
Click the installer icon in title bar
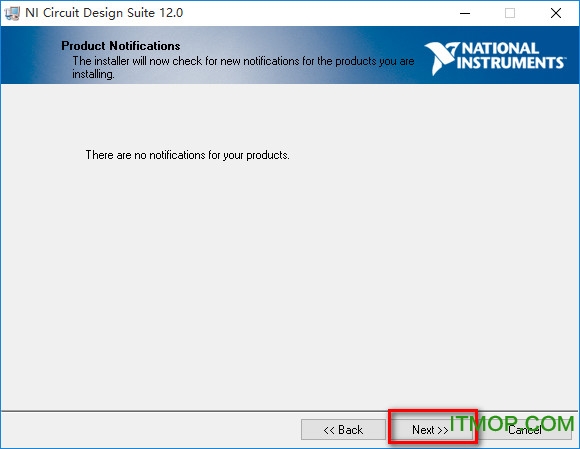[12, 13]
